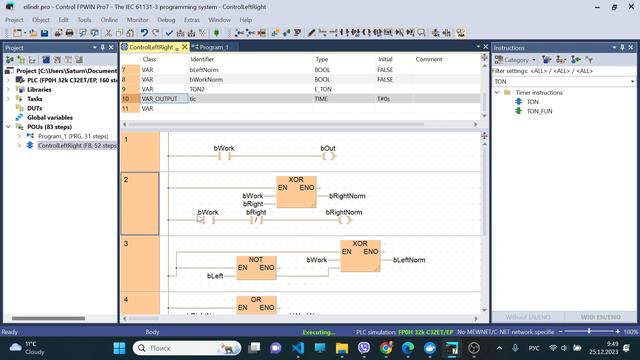The image size is (640, 360).
Task: Open Visual Studio Code from taskbar
Action: pos(298,348)
